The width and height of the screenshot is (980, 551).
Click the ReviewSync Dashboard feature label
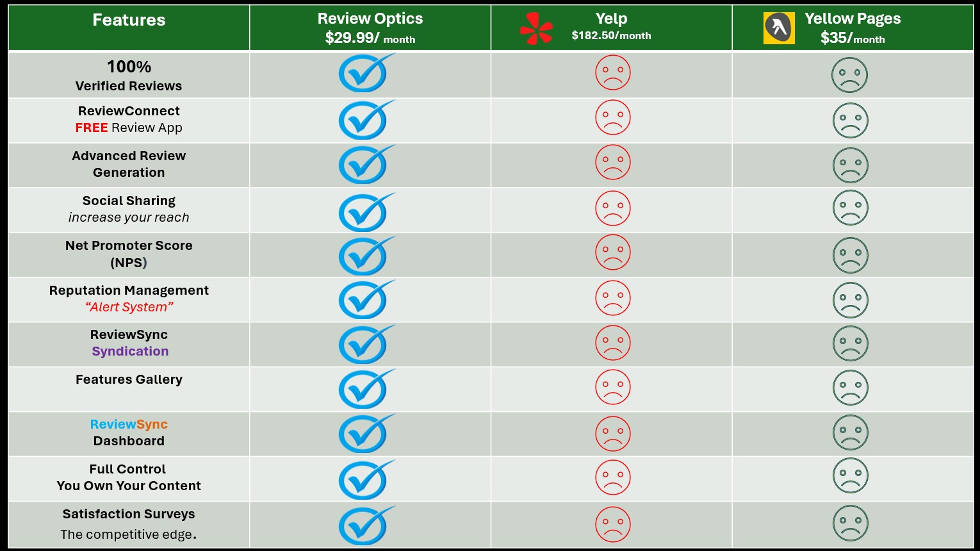[x=129, y=432]
